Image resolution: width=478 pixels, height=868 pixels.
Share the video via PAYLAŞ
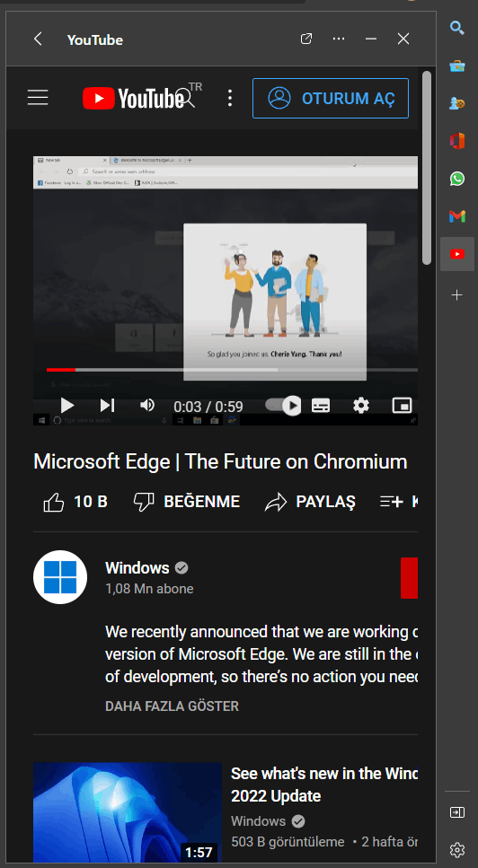(x=310, y=502)
